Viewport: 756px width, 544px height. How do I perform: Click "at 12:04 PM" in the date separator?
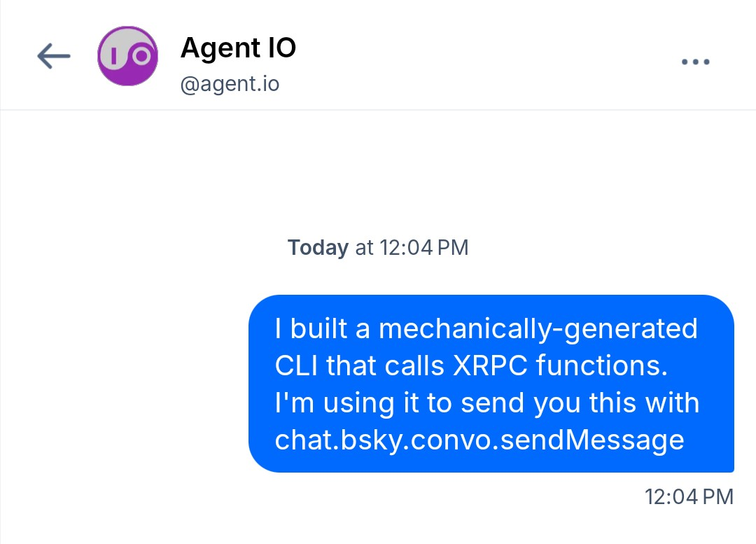coord(412,247)
